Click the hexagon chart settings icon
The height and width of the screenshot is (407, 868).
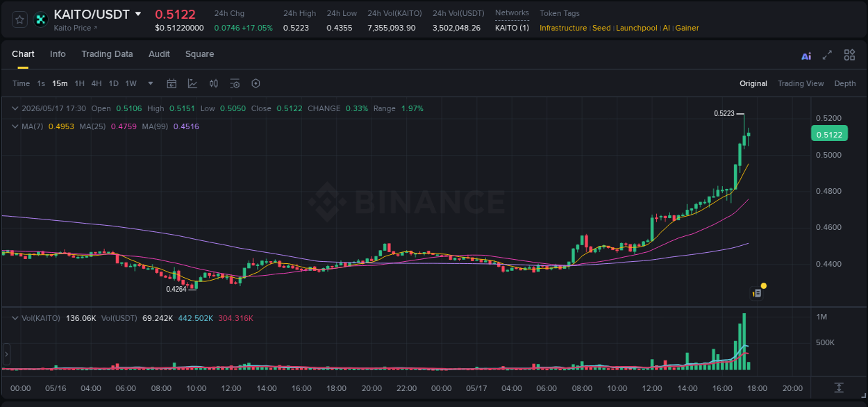tap(256, 83)
